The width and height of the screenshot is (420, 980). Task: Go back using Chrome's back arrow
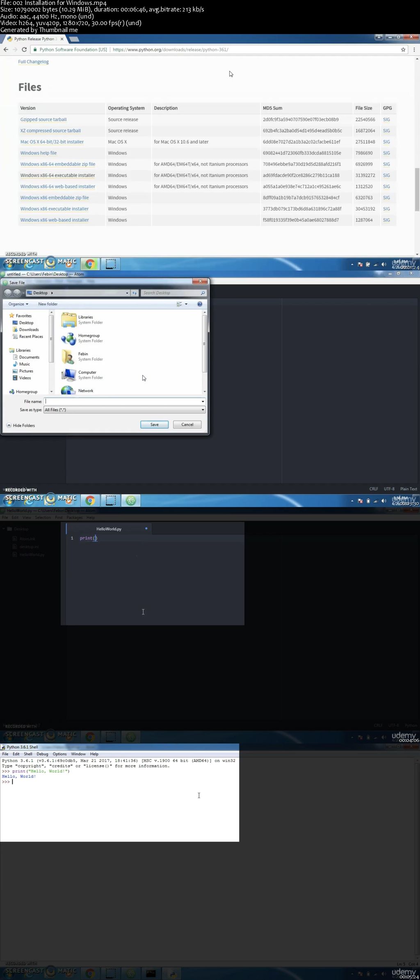(6, 49)
